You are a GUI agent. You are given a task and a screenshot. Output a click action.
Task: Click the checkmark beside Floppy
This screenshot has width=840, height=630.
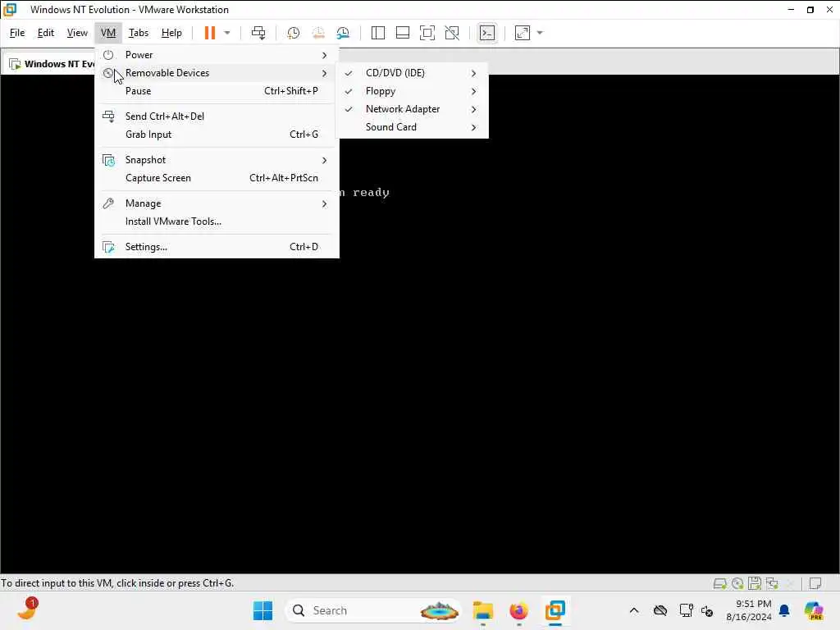pyautogui.click(x=349, y=91)
